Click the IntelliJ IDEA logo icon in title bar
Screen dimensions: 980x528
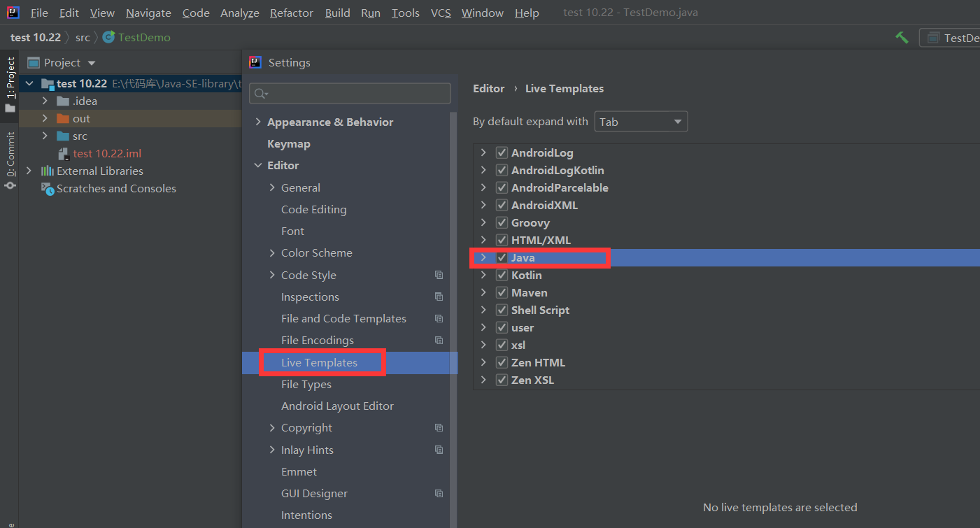click(13, 13)
